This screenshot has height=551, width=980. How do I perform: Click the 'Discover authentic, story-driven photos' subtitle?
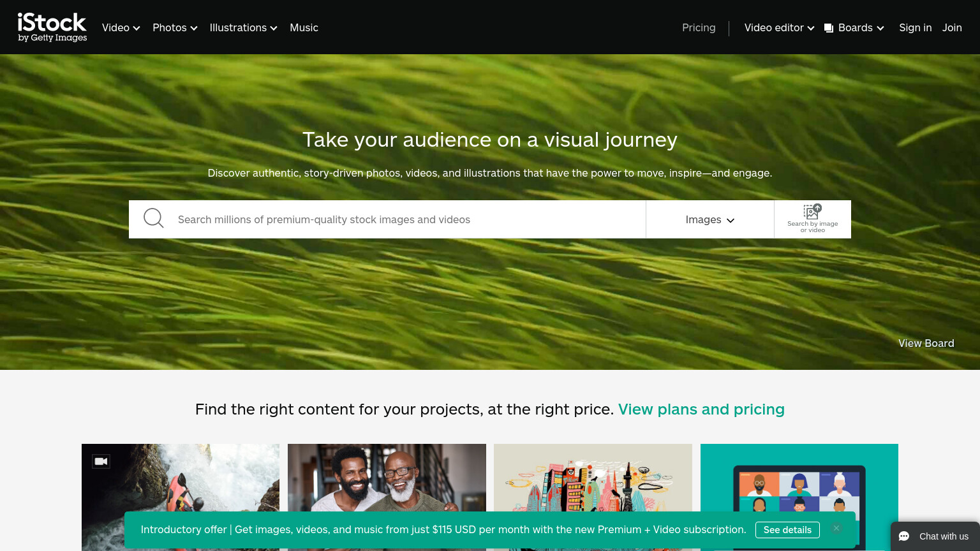pos(490,173)
